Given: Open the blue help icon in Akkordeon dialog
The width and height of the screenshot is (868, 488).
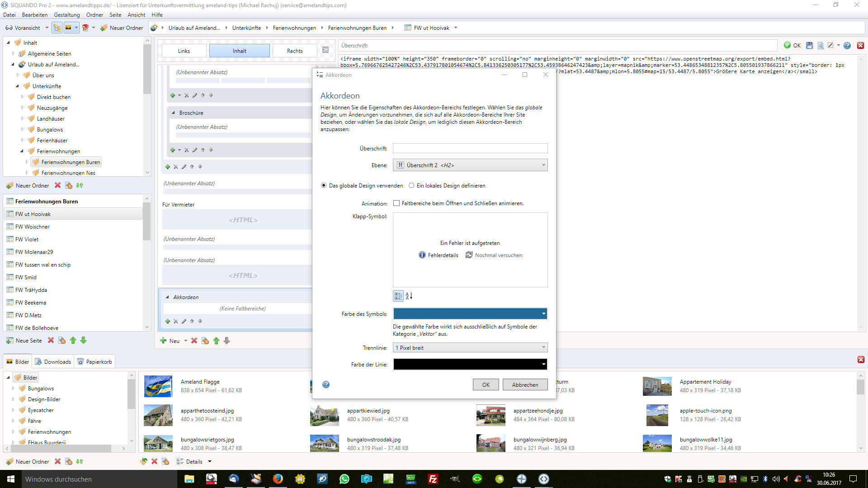Looking at the screenshot, I should [x=325, y=385].
